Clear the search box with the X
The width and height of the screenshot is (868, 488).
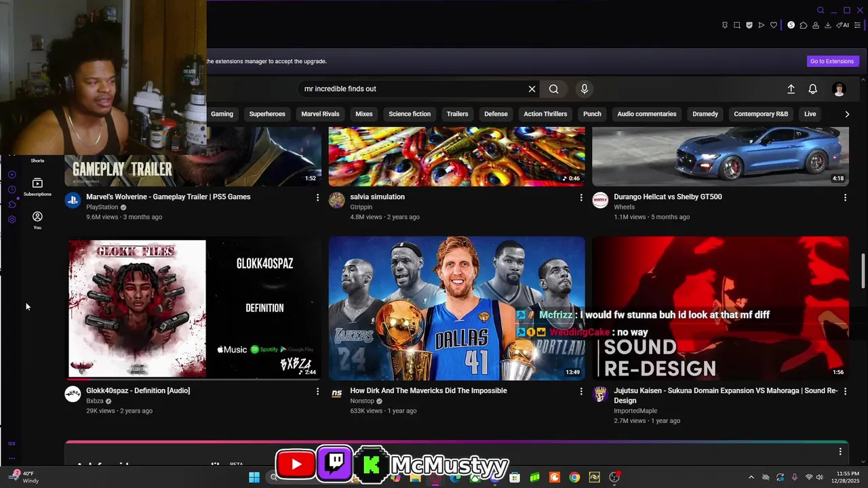click(532, 89)
